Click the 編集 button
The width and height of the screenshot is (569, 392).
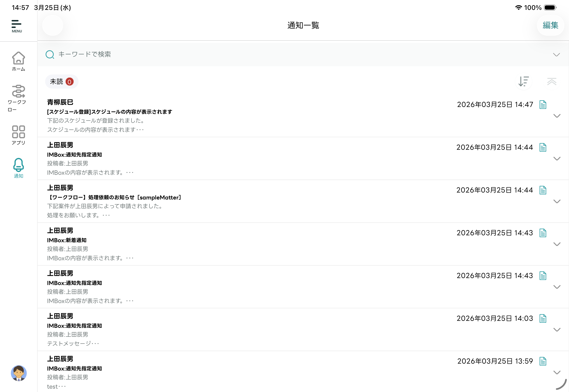tap(550, 25)
